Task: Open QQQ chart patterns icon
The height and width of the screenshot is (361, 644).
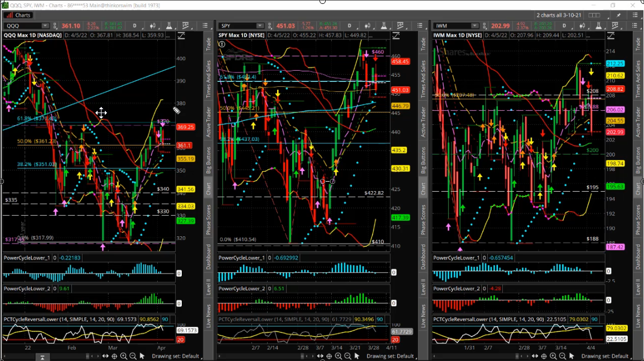Action: pos(186,26)
